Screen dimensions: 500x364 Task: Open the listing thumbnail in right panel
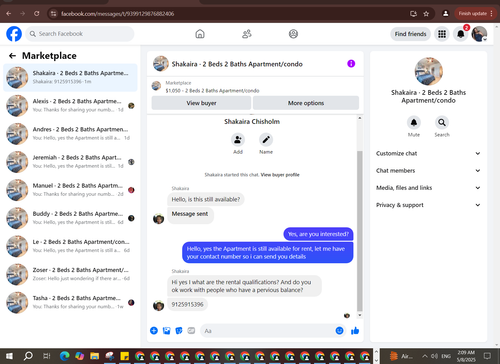point(429,71)
